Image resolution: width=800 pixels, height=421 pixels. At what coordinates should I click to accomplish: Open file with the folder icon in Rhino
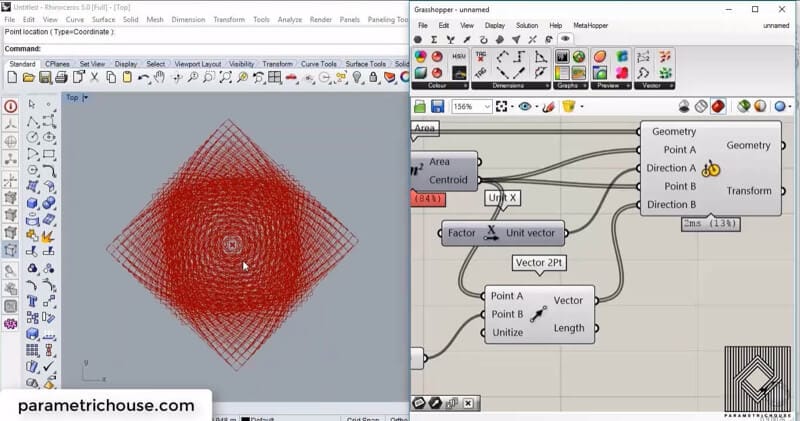pos(28,78)
